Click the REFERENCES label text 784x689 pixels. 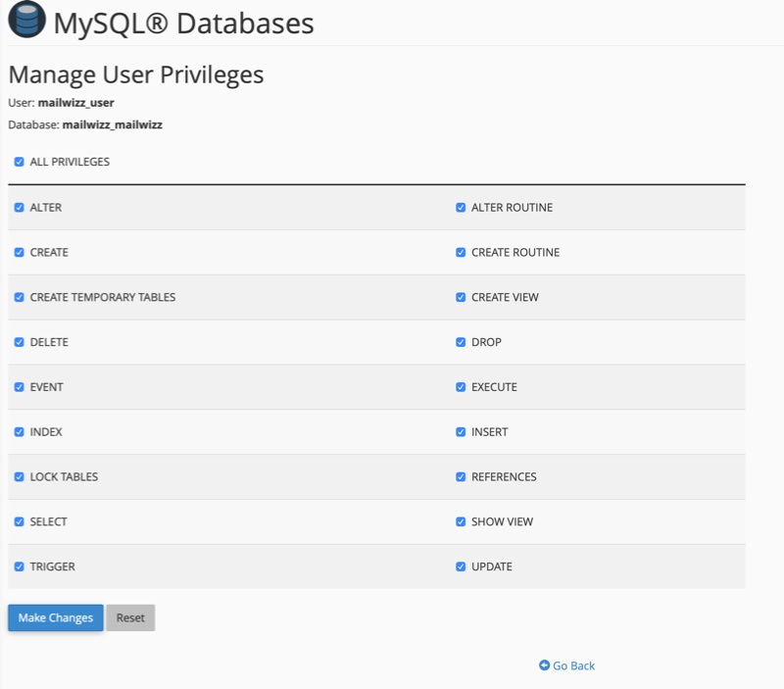click(504, 477)
